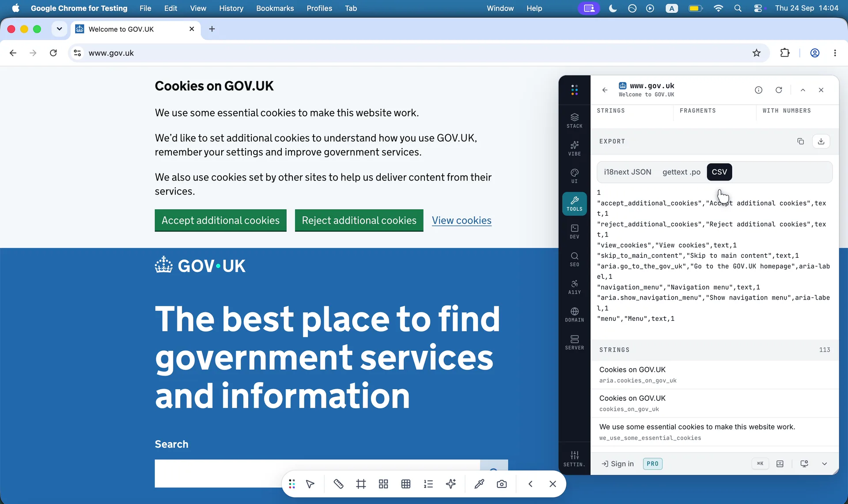Select the cursor inspect tool in floating toolbar
Viewport: 848px width, 504px height.
pyautogui.click(x=310, y=484)
